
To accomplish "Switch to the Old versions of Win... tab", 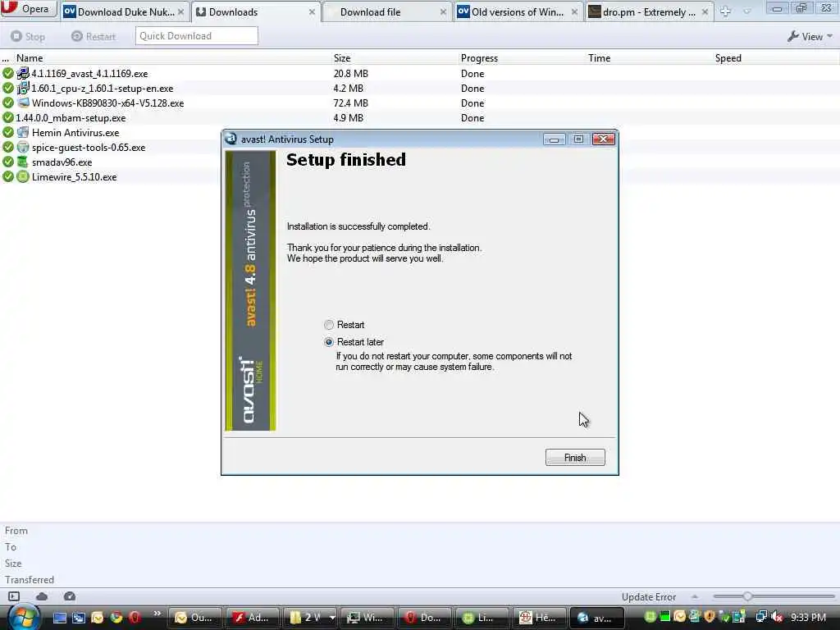I will [518, 11].
